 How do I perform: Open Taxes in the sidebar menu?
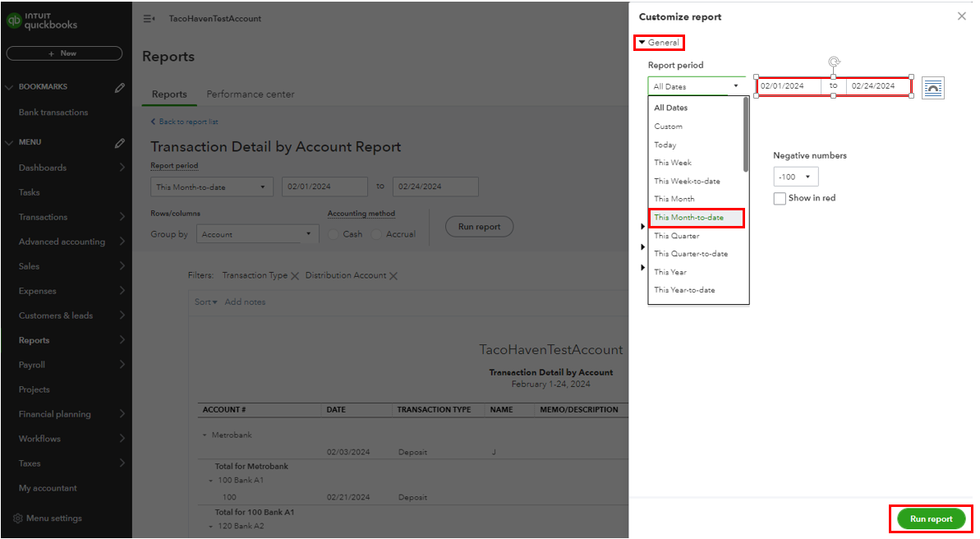30,463
